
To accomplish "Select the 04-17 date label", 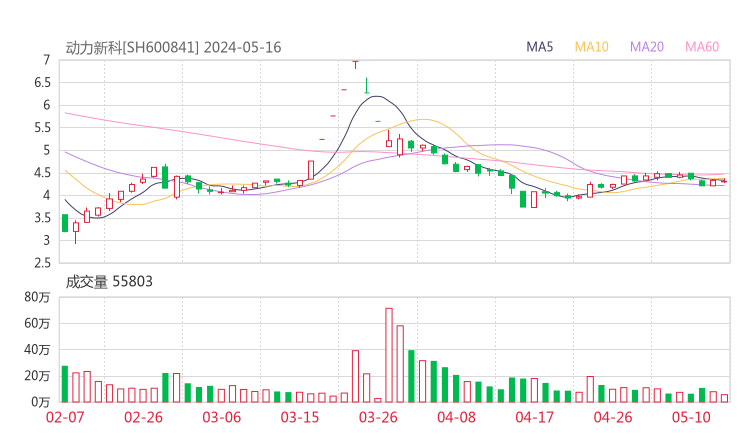I will click(x=535, y=417).
